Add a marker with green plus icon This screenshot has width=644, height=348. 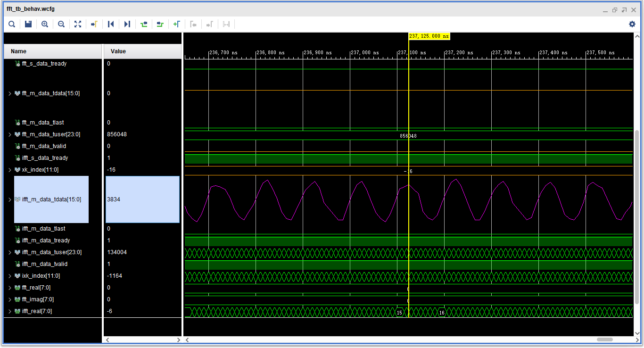[177, 24]
